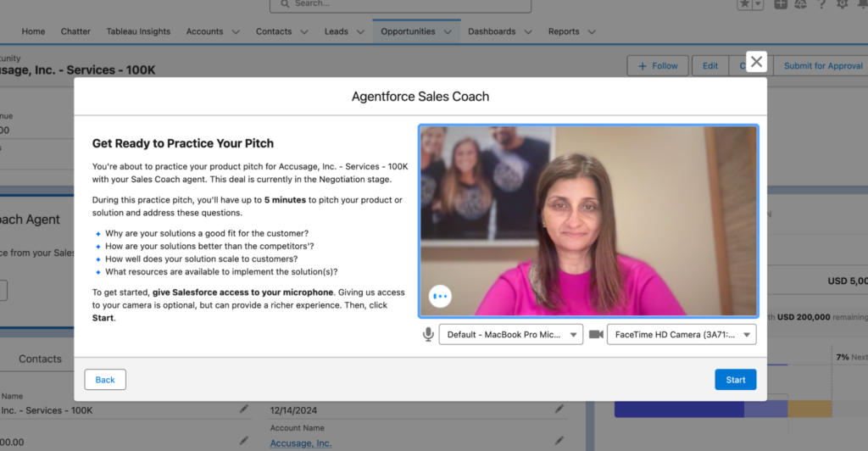Click Submit for Approval button
This screenshot has height=451, width=868.
coord(823,66)
